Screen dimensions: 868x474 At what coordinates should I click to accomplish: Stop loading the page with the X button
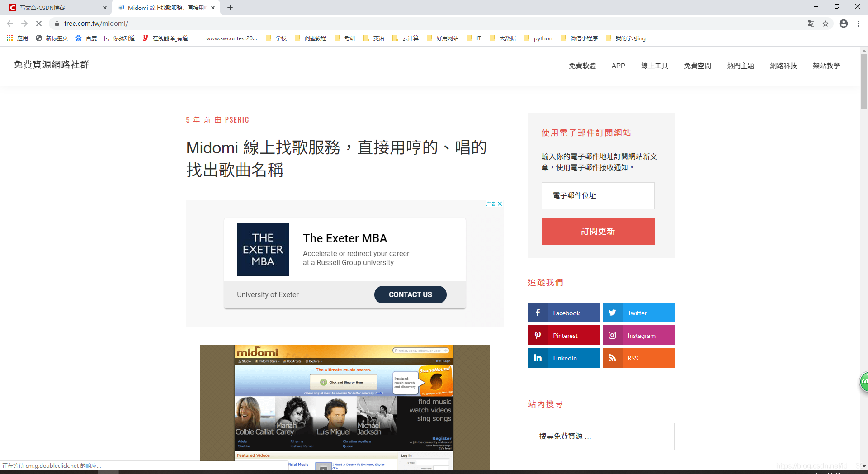[39, 24]
